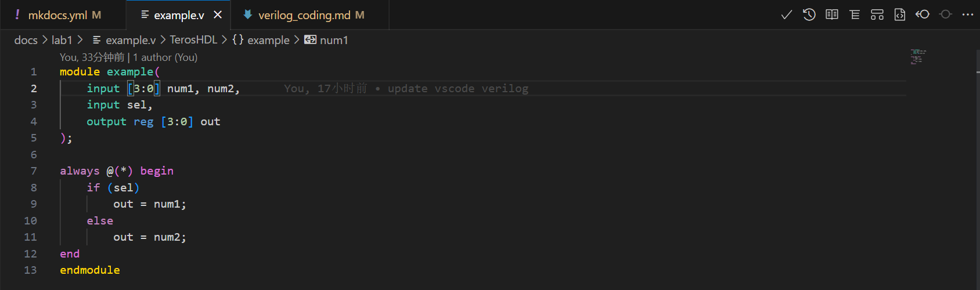
Task: Click the code file template icon
Action: click(900, 15)
